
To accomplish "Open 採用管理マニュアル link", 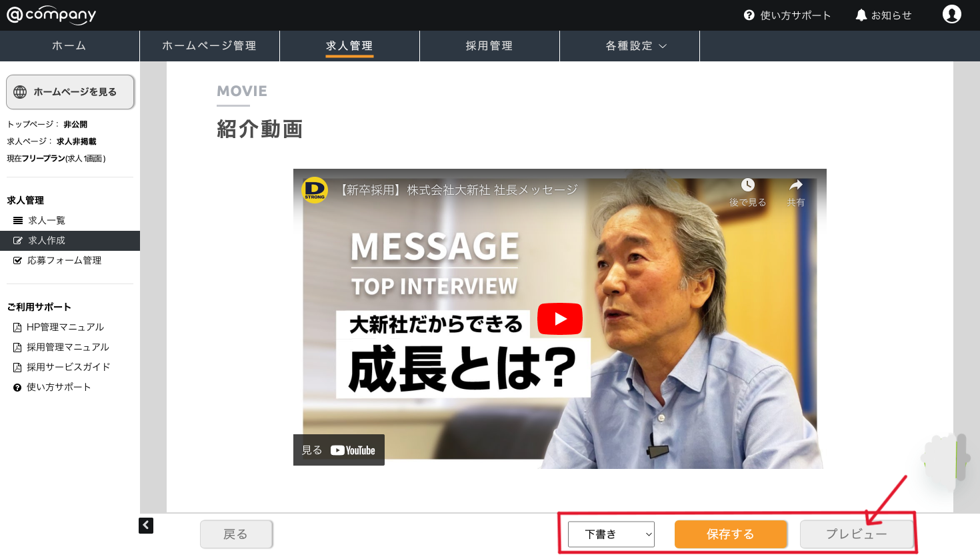I will click(68, 348).
